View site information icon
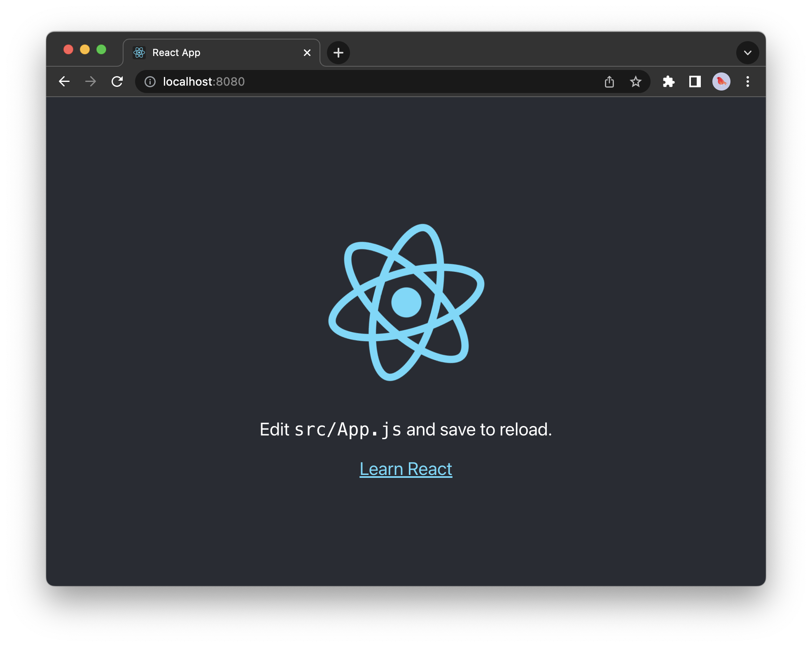This screenshot has height=647, width=812. coord(150,81)
